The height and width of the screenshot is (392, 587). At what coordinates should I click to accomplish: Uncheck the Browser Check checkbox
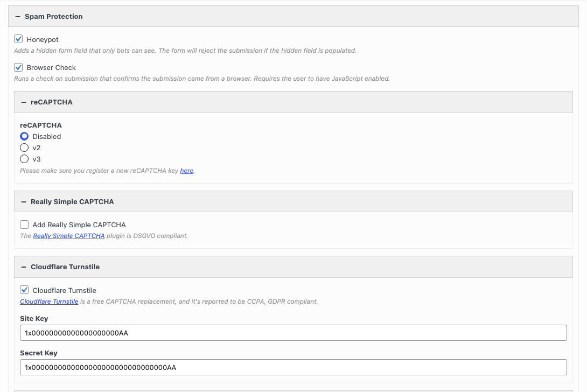point(18,67)
